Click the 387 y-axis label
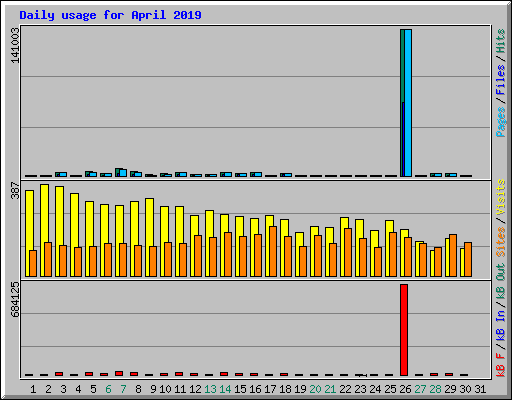This screenshot has width=512, height=400. 15,190
